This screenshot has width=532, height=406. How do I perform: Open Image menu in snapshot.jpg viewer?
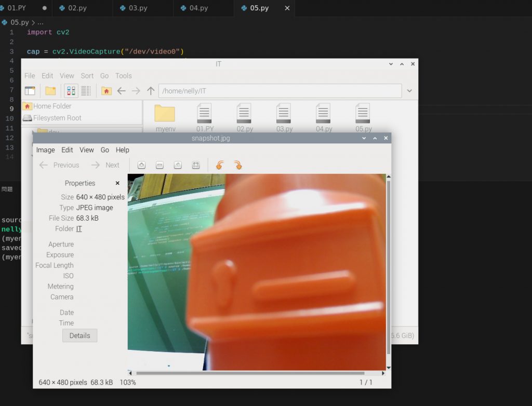46,150
